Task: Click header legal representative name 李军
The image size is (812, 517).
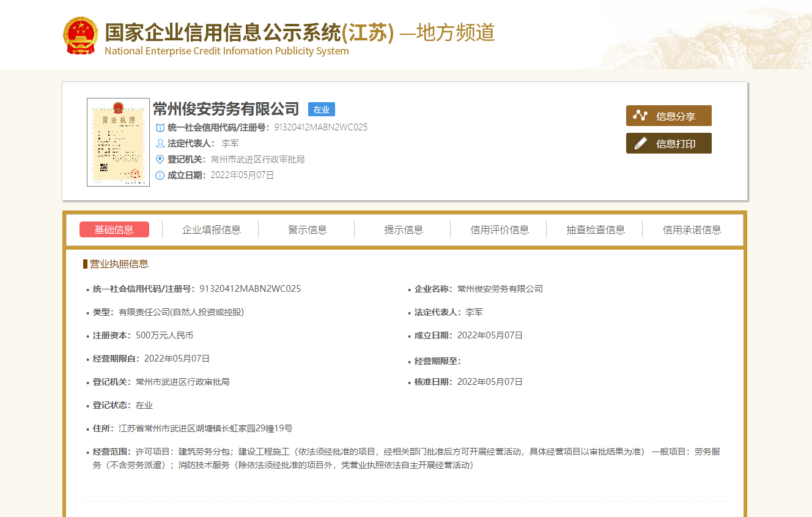Action: pyautogui.click(x=230, y=143)
